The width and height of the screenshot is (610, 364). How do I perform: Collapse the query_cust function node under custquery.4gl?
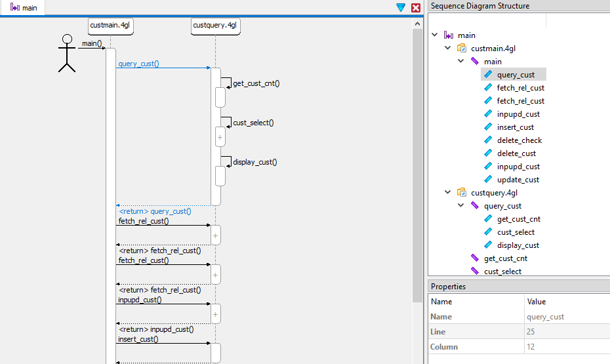pyautogui.click(x=461, y=205)
